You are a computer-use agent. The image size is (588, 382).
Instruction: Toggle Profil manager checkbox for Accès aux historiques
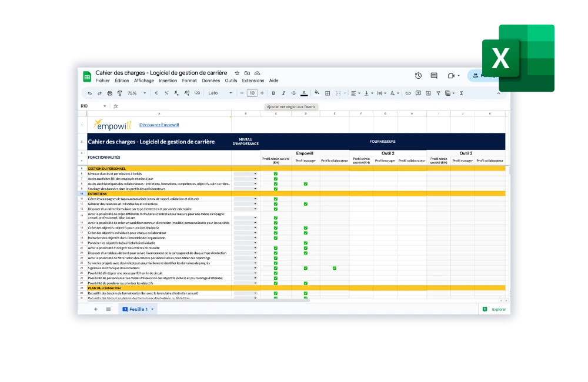[x=306, y=184]
